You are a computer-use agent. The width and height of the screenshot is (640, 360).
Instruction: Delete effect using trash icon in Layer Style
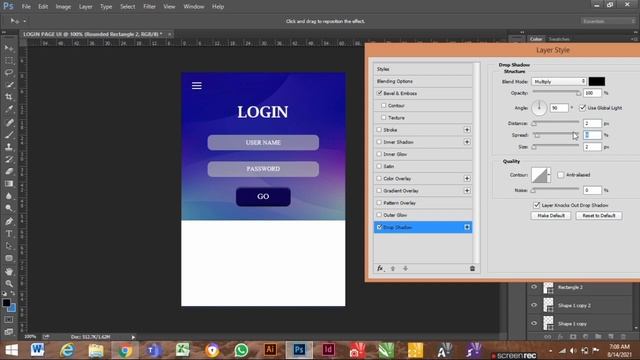coord(472,269)
